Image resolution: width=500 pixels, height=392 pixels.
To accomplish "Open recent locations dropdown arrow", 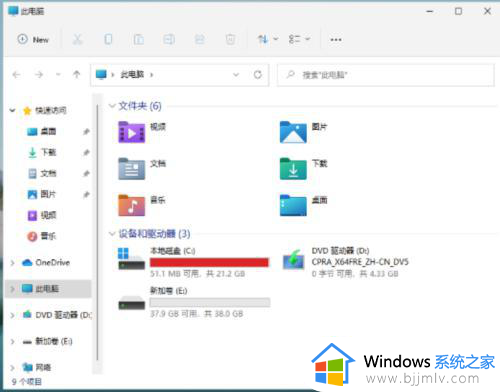I will click(x=58, y=75).
